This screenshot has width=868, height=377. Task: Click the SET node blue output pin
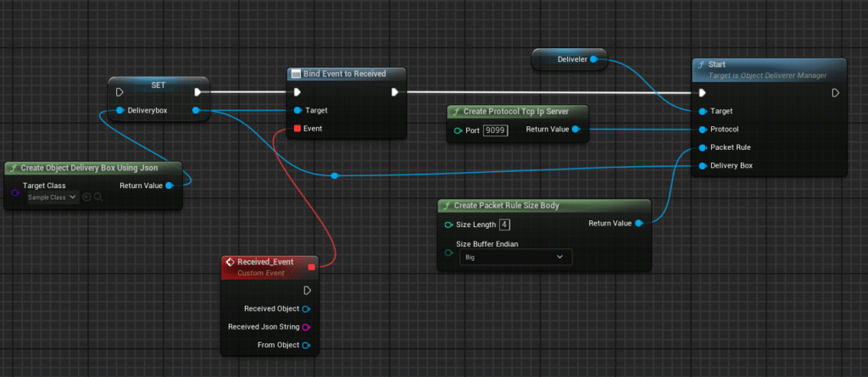tap(196, 110)
